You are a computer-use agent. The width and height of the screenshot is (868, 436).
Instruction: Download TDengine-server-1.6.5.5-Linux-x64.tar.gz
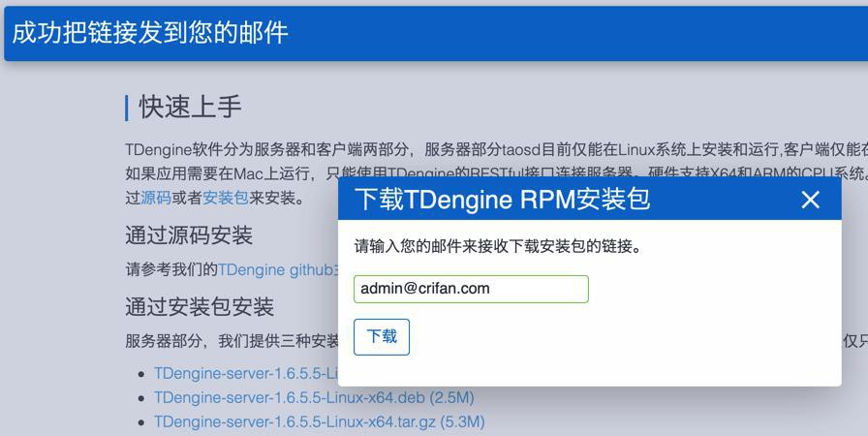tap(320, 421)
